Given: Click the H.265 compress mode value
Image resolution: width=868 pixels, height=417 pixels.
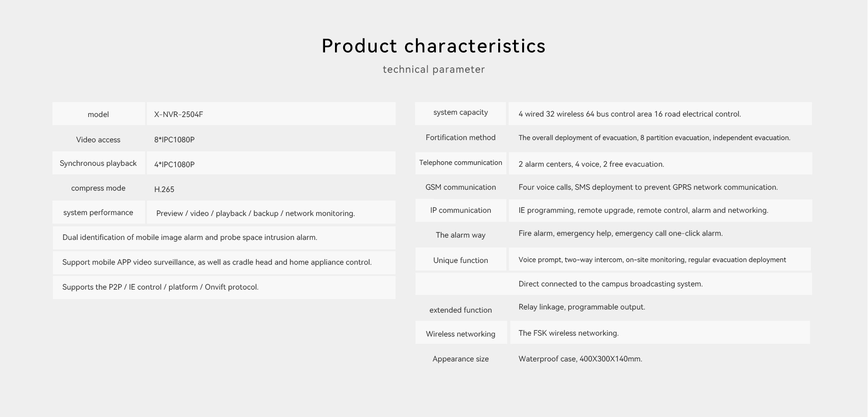Looking at the screenshot, I should coord(164,190).
